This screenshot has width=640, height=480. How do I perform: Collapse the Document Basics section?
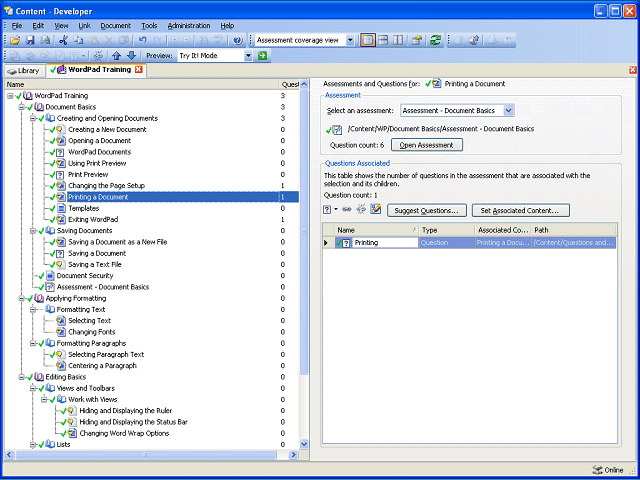coord(21,107)
